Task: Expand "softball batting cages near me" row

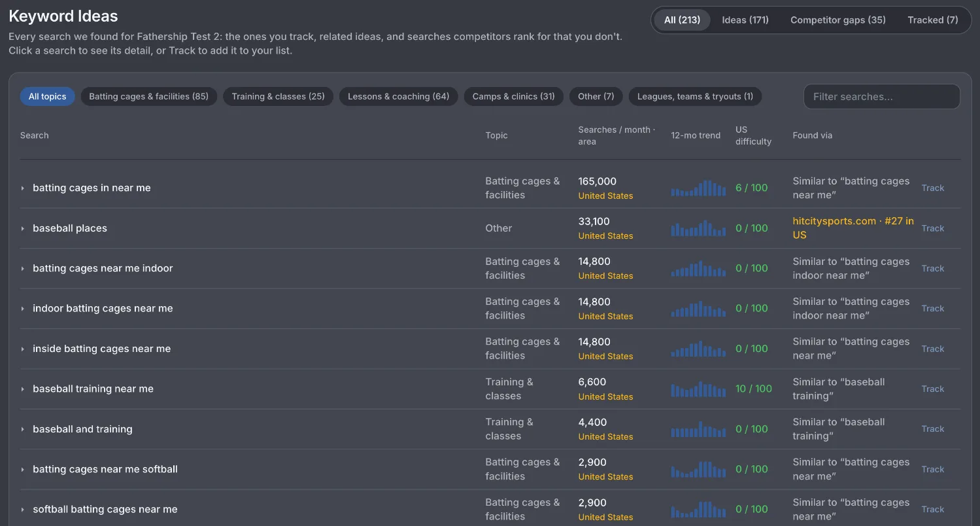Action: (x=22, y=510)
